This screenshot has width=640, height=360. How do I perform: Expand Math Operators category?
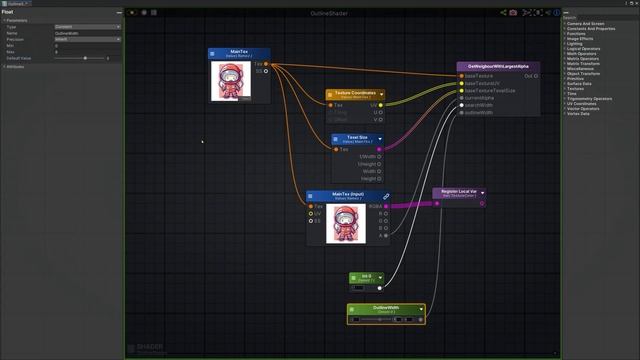(x=581, y=54)
